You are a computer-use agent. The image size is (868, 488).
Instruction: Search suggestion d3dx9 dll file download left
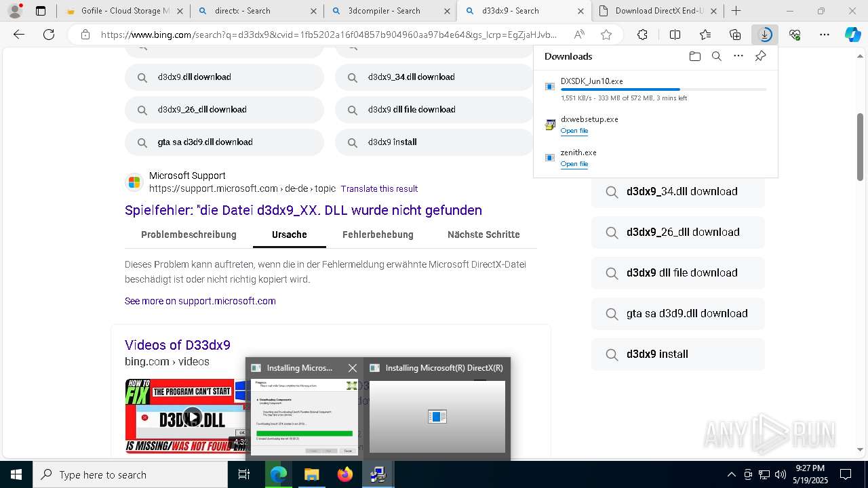click(434, 110)
